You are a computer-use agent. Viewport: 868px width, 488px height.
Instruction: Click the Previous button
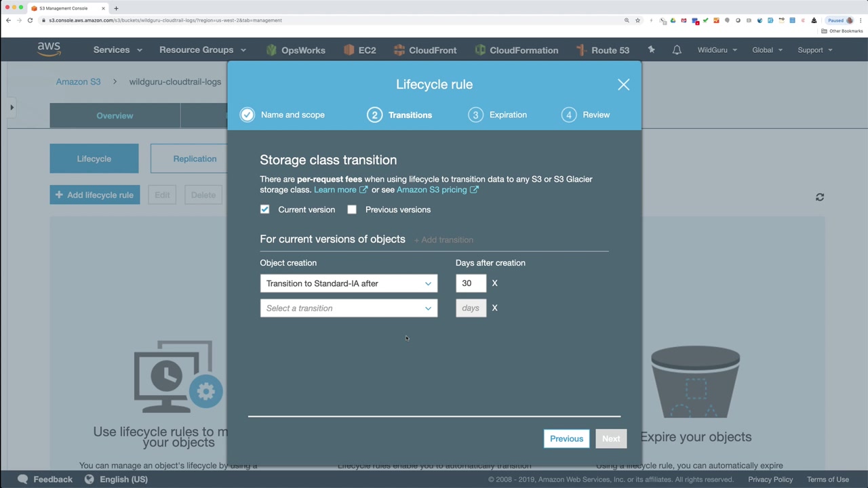click(x=566, y=439)
